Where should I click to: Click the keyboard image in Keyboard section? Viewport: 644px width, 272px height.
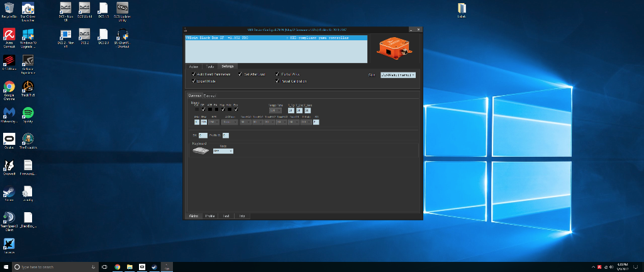(201, 150)
